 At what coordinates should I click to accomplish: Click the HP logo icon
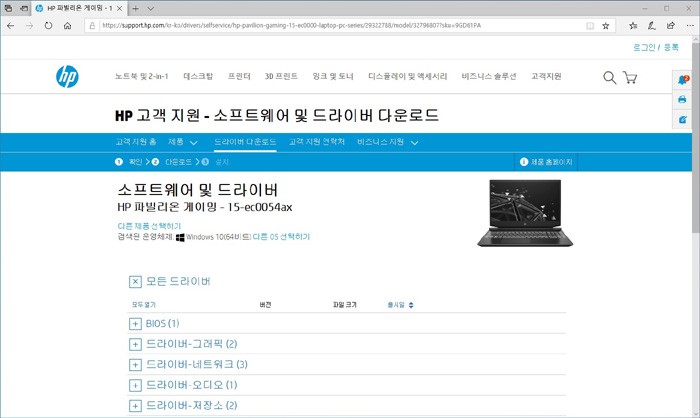click(67, 76)
